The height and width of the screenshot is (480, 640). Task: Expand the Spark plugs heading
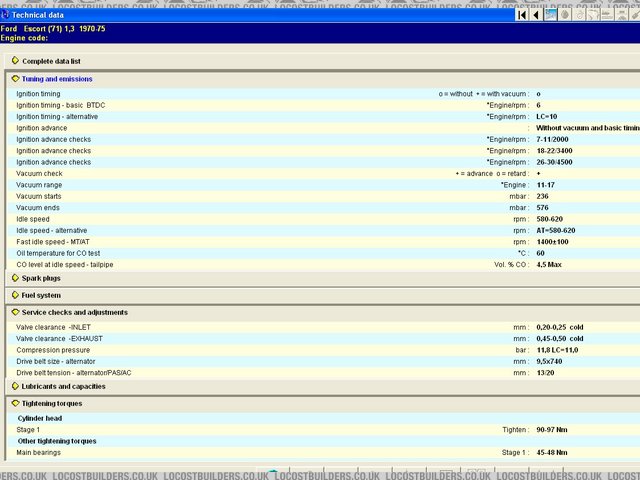click(43, 278)
